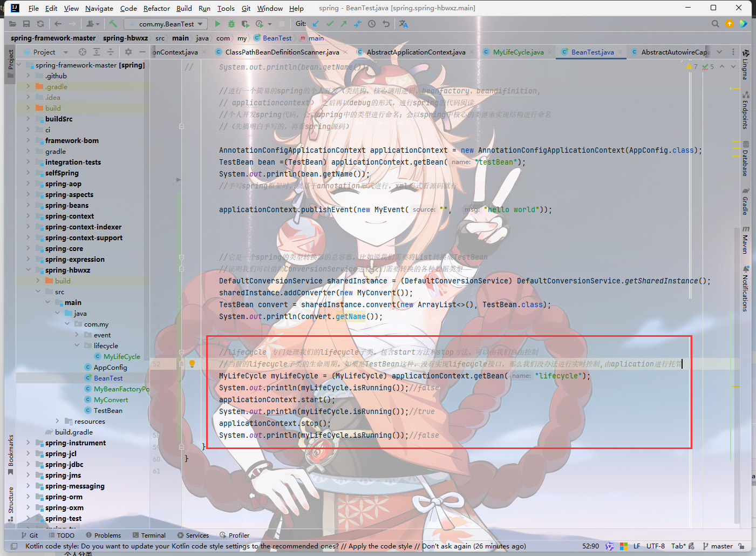This screenshot has width=756, height=556.
Task: Collapse the lifecycle package
Action: click(x=77, y=345)
